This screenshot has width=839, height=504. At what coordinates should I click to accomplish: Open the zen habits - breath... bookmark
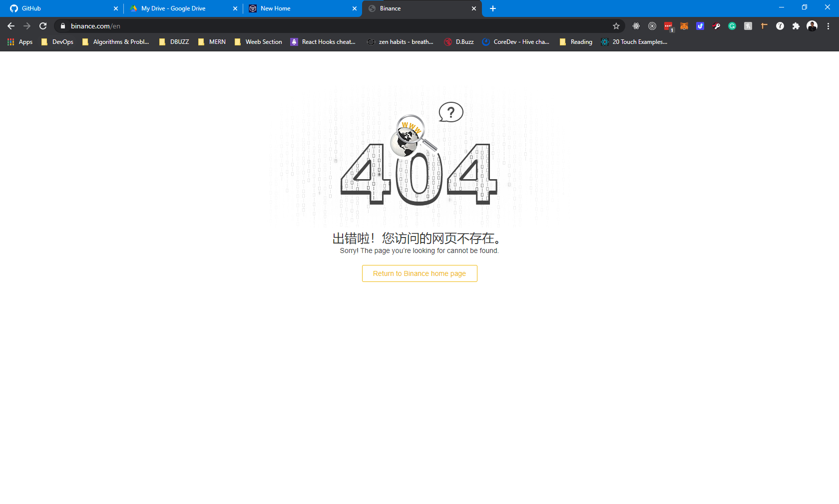tap(400, 42)
